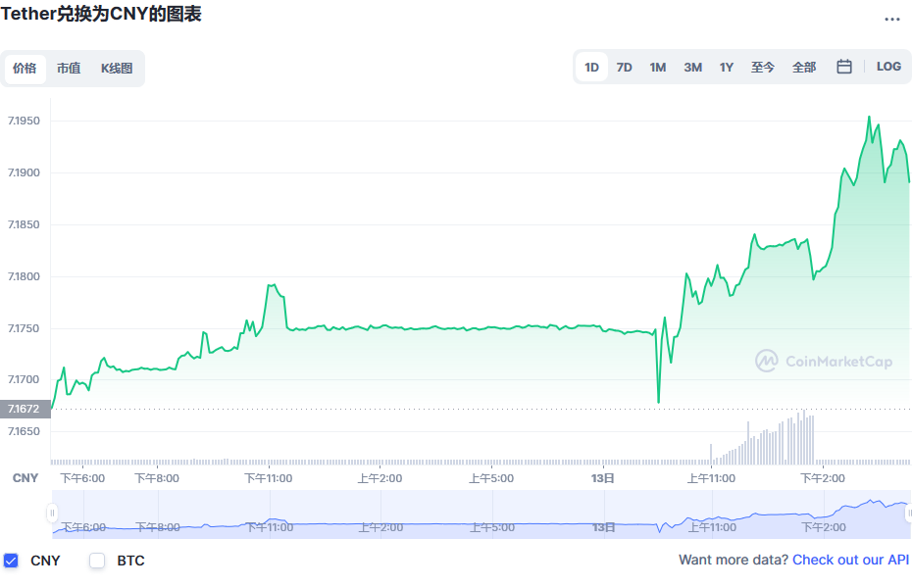Select the 3M time range
This screenshot has height=588, width=912.
692,67
